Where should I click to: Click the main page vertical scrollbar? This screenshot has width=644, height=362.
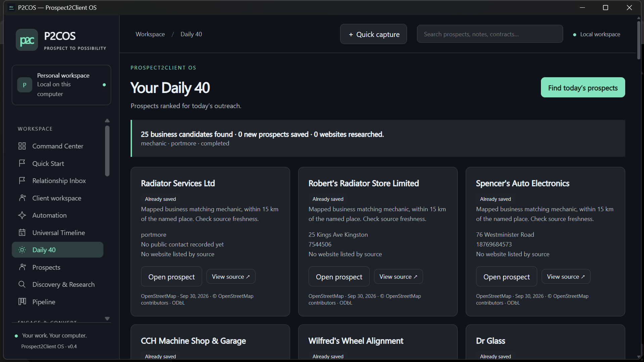point(639,40)
